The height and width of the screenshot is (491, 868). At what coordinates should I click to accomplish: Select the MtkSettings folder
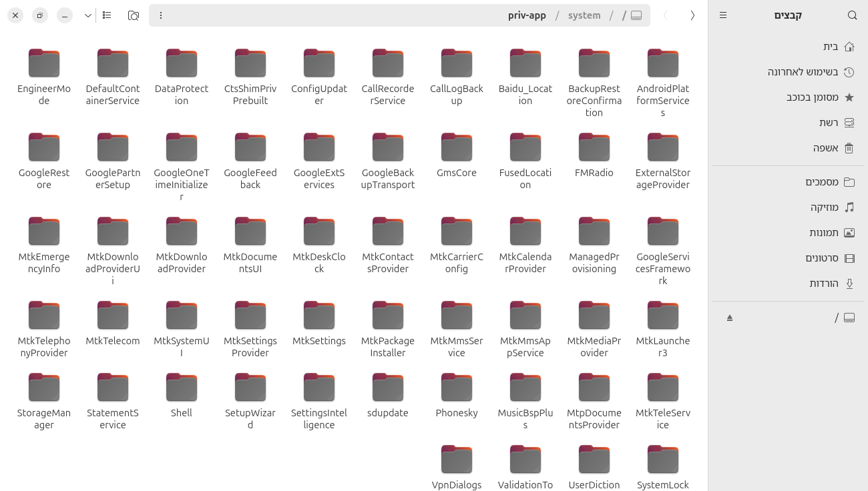tap(319, 324)
